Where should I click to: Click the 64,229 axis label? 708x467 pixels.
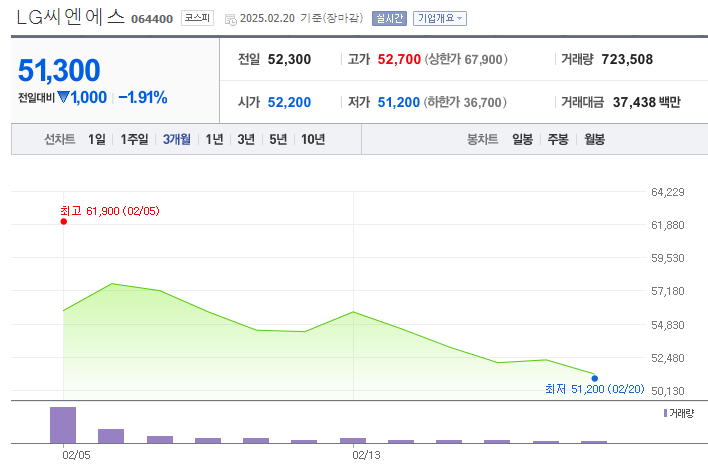668,192
